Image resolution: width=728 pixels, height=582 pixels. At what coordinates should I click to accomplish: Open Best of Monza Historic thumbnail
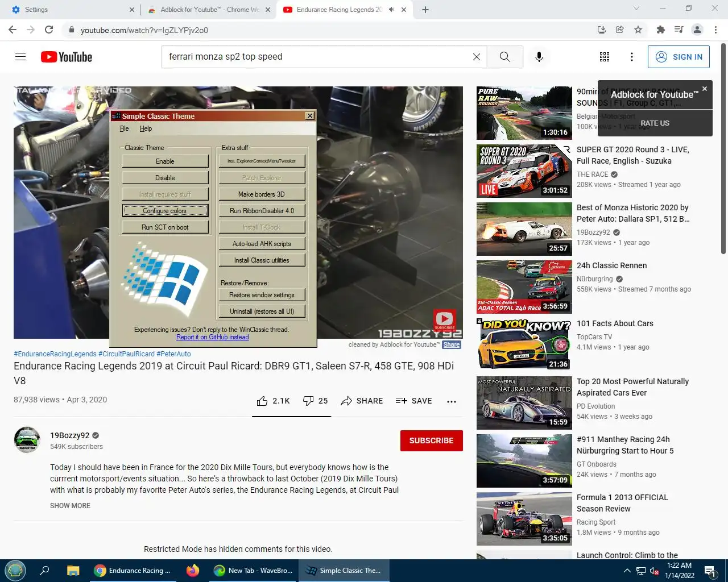click(x=524, y=229)
